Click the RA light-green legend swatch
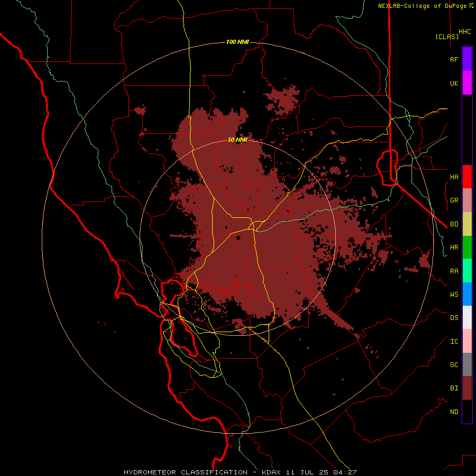 click(467, 271)
